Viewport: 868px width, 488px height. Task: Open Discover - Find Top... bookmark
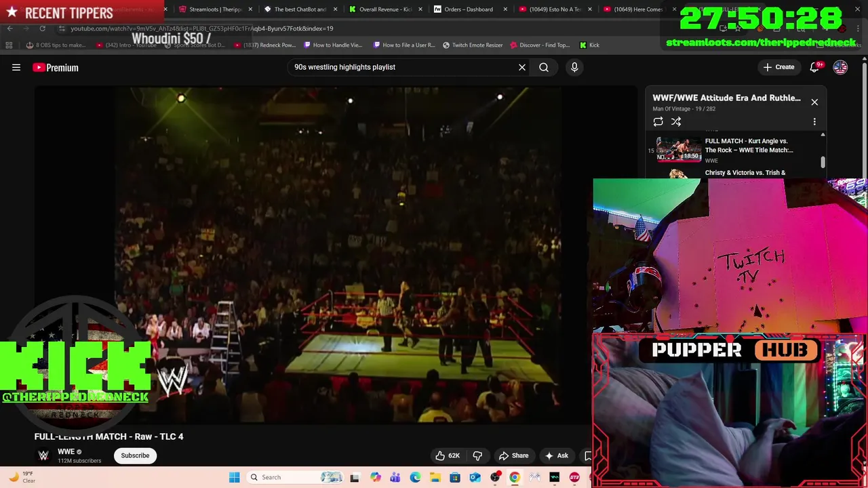540,45
